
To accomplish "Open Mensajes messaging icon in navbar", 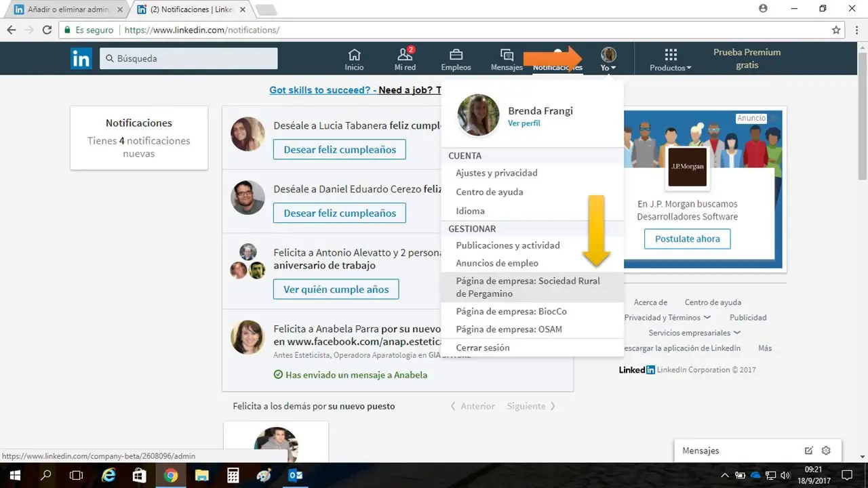I will tap(507, 60).
